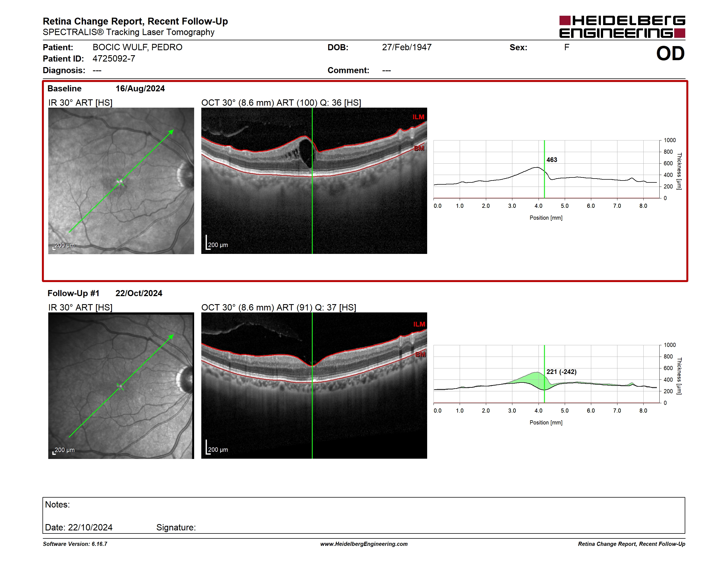Click the ILM label in follow-up OCT
The width and height of the screenshot is (728, 563).
419,324
